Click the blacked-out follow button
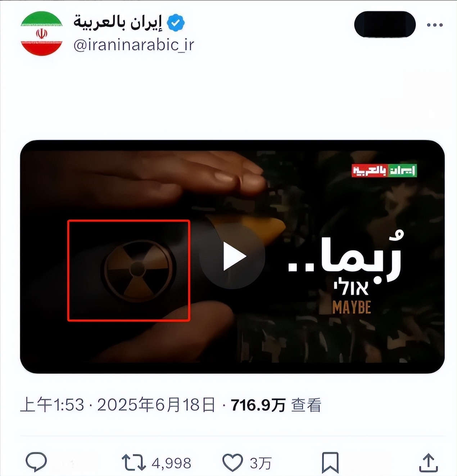This screenshot has height=476, width=457. pyautogui.click(x=385, y=24)
